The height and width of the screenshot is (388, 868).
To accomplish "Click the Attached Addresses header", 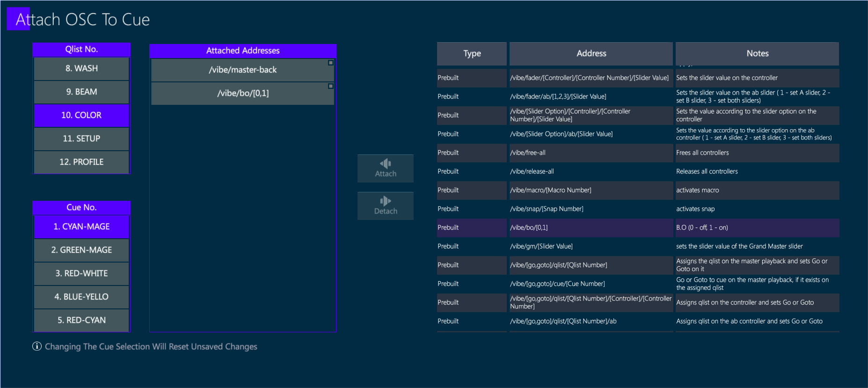I will pyautogui.click(x=242, y=51).
